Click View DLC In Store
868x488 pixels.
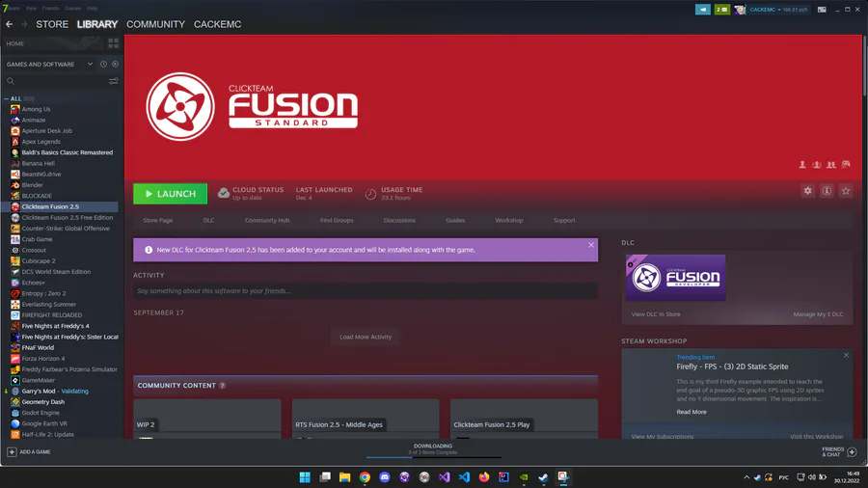pyautogui.click(x=656, y=314)
